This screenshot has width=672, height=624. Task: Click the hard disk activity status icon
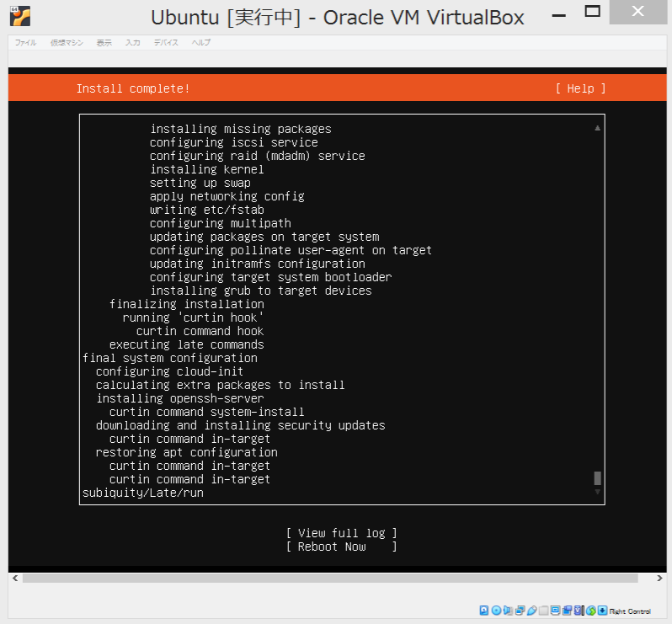(x=484, y=611)
